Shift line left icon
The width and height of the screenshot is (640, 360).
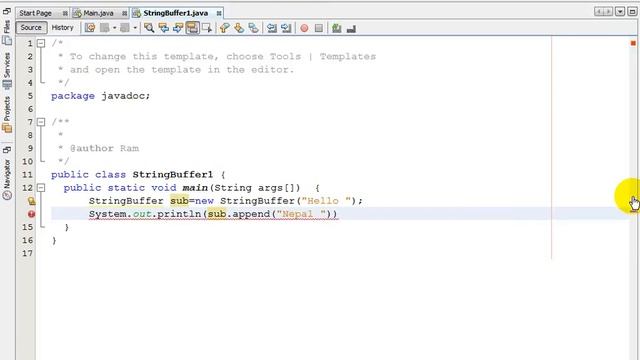(271, 28)
